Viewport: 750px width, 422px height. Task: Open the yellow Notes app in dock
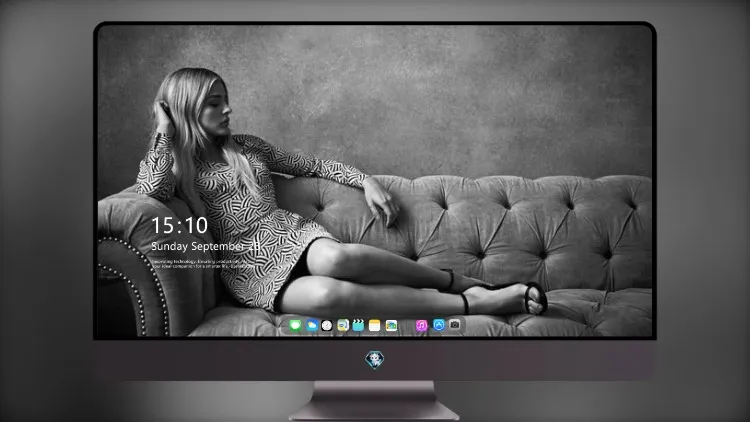click(375, 326)
